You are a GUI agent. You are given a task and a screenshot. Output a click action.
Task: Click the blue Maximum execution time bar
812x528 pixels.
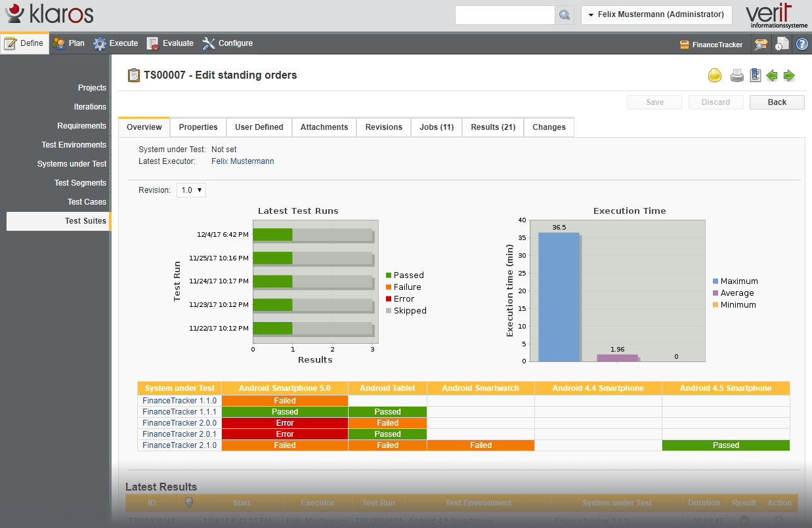pos(559,296)
